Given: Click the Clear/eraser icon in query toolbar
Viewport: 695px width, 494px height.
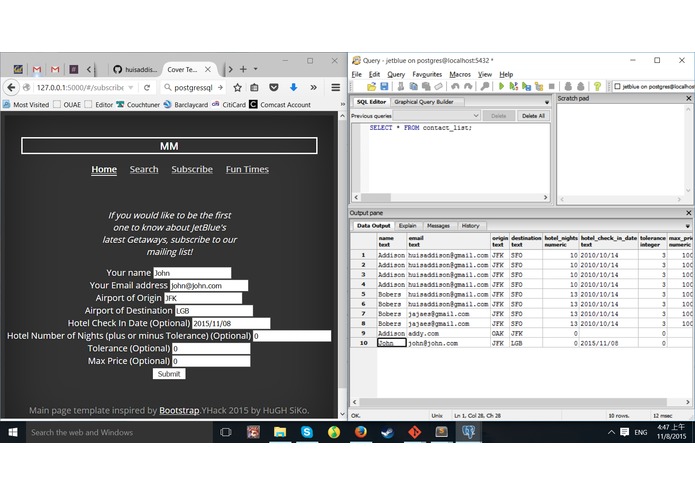Looking at the screenshot, I should coord(438,86).
